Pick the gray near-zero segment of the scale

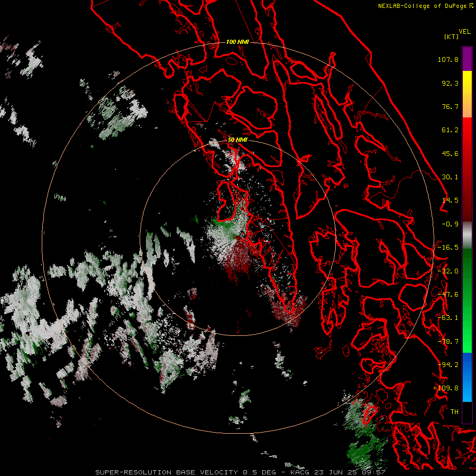467,235
